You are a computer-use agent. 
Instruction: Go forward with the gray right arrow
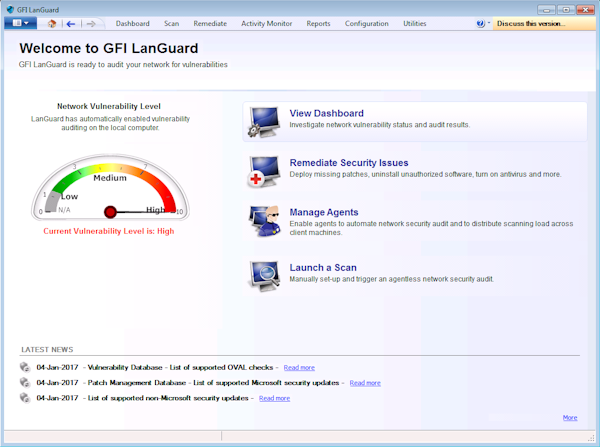click(x=91, y=24)
